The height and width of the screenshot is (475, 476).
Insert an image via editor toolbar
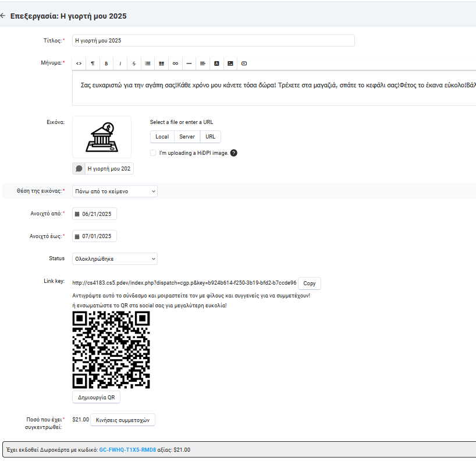[x=230, y=63]
